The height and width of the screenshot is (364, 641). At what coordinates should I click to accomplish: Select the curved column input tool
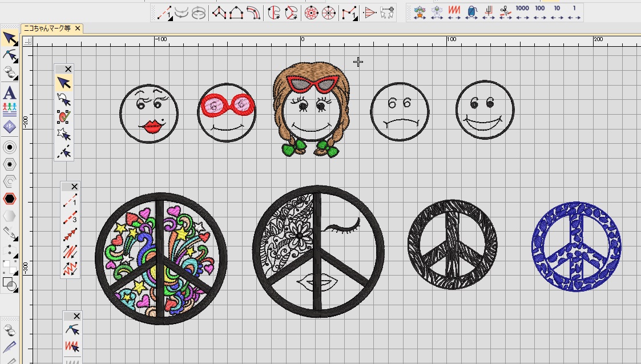[x=253, y=13]
